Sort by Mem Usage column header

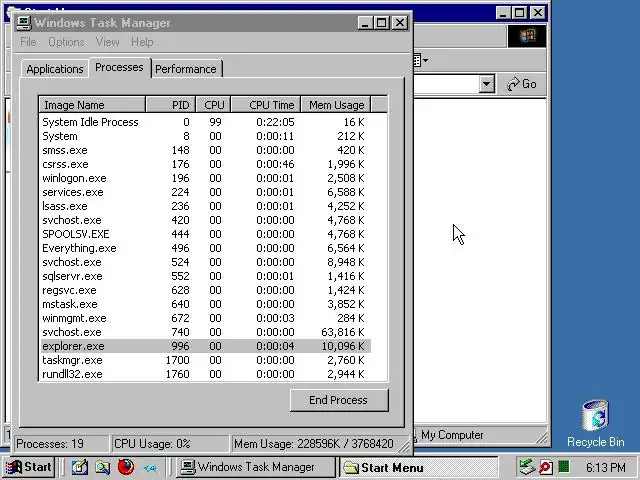click(336, 105)
